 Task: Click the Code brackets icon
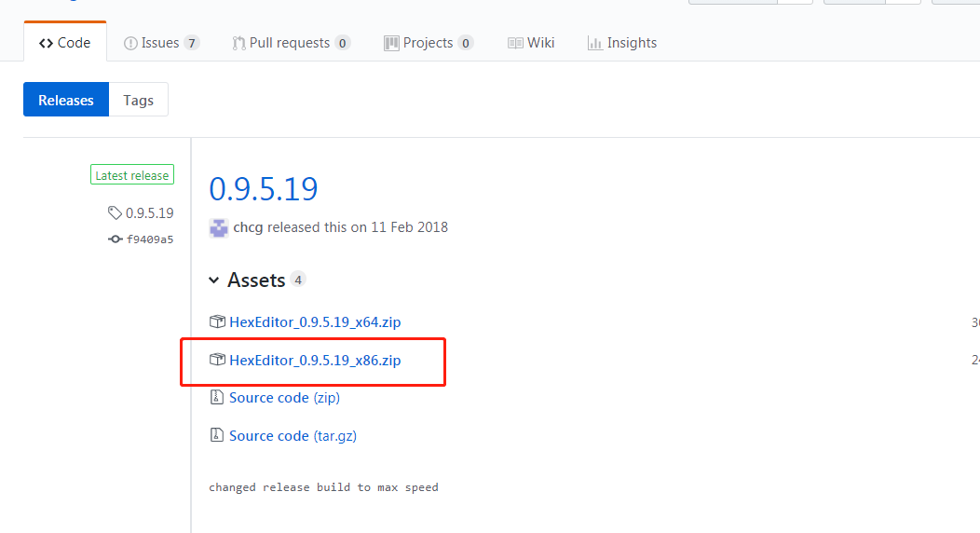[46, 43]
